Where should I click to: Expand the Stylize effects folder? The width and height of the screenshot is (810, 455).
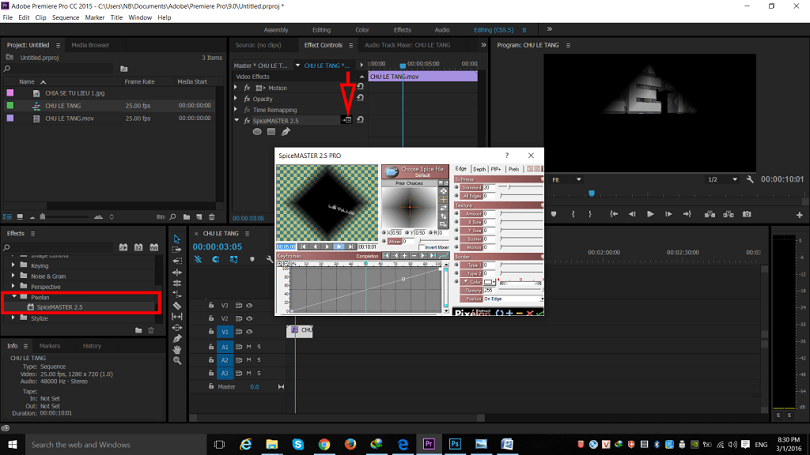click(13, 318)
